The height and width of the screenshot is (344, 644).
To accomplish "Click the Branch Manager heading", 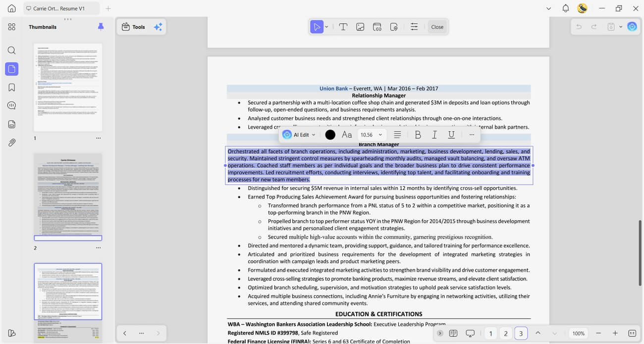I will pos(378,145).
